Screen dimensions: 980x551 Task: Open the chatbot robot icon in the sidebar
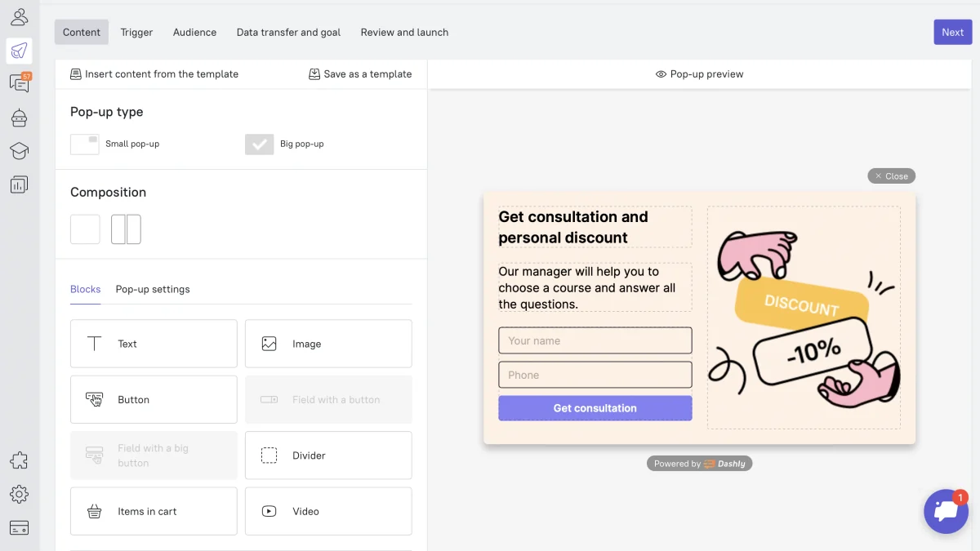pyautogui.click(x=19, y=118)
